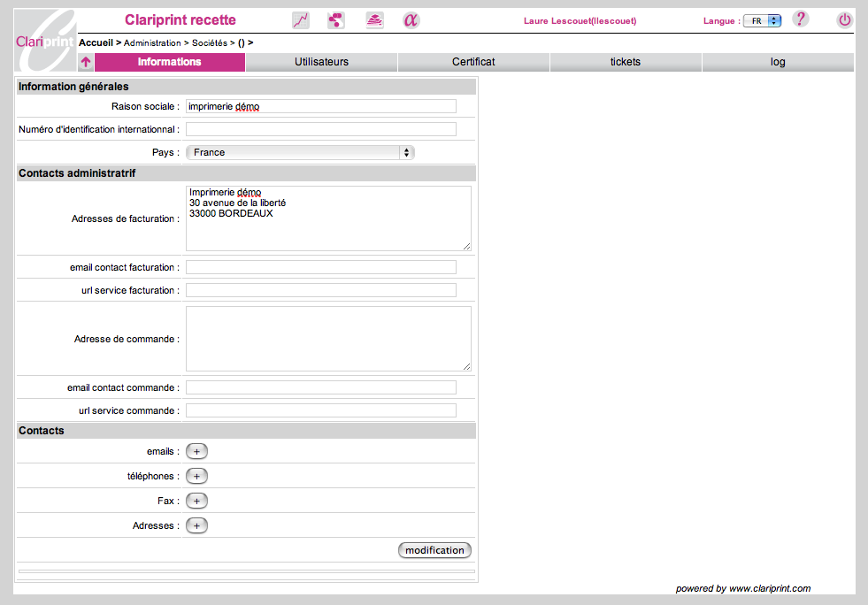The image size is (868, 605).
Task: Click the plus button next to Fax
Action: pyautogui.click(x=196, y=501)
